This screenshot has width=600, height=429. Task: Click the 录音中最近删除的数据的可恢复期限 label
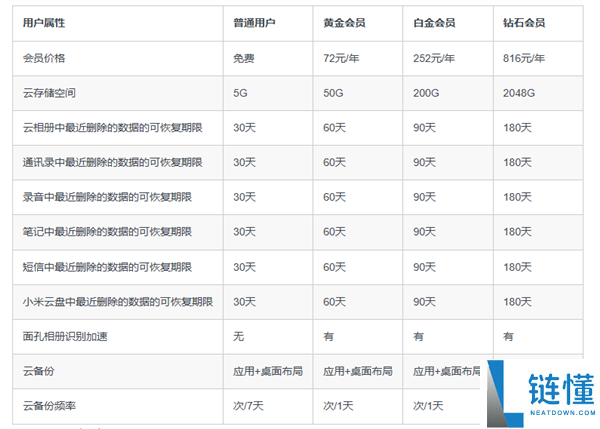(x=107, y=197)
